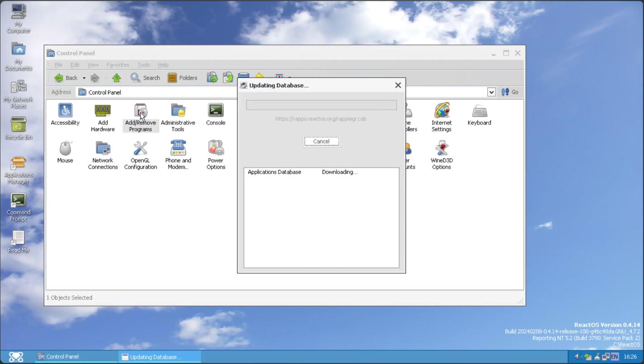644x364 pixels.
Task: Click the Copy To toolbar icon
Action: coord(228,78)
